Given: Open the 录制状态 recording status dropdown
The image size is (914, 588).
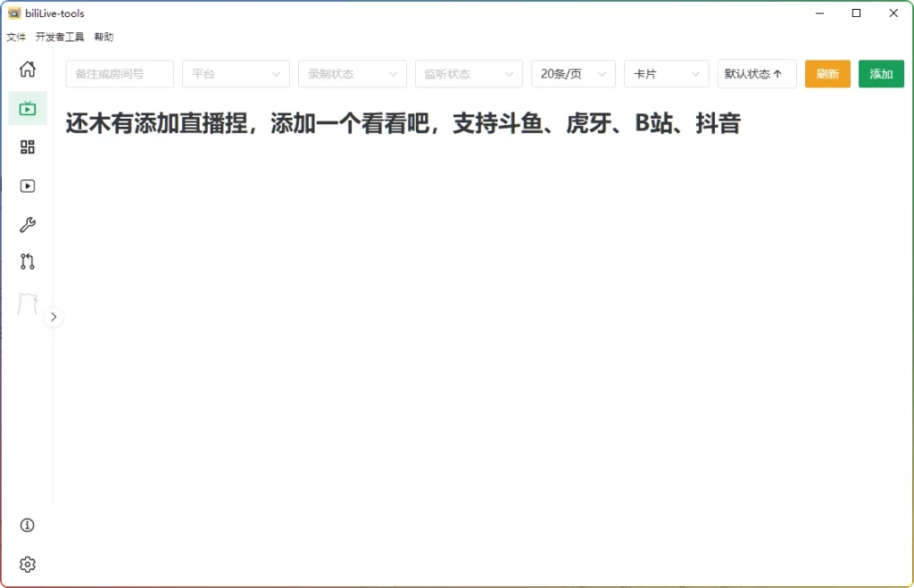Looking at the screenshot, I should [x=352, y=74].
